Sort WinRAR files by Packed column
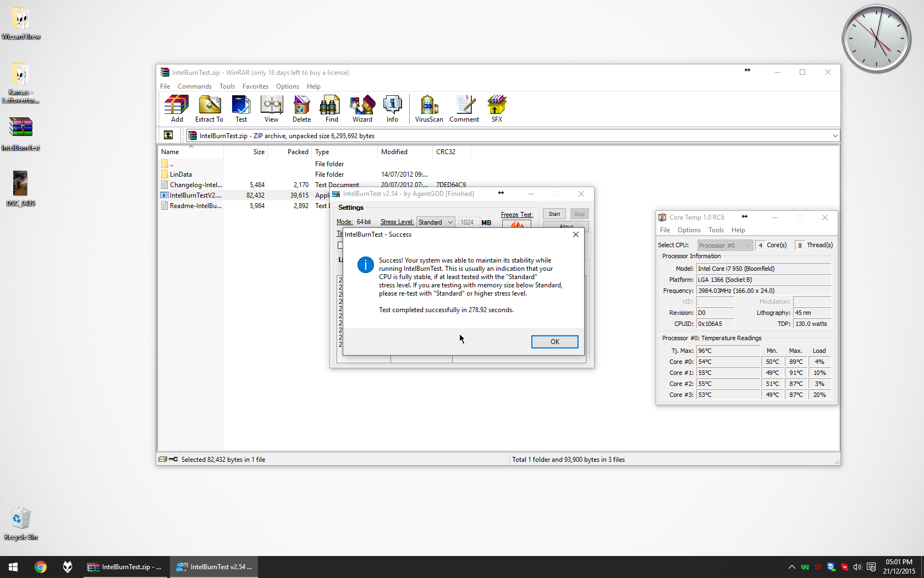The width and height of the screenshot is (924, 578). [289, 152]
